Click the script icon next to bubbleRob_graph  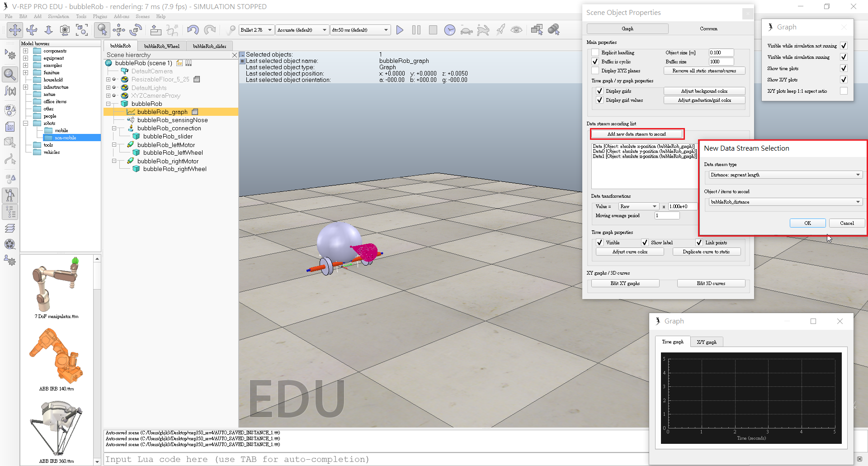pos(195,112)
